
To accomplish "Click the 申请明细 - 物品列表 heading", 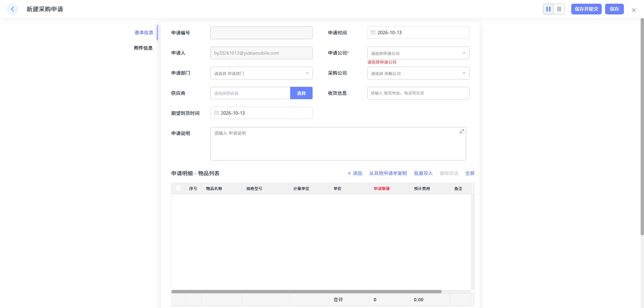I will tap(195, 173).
